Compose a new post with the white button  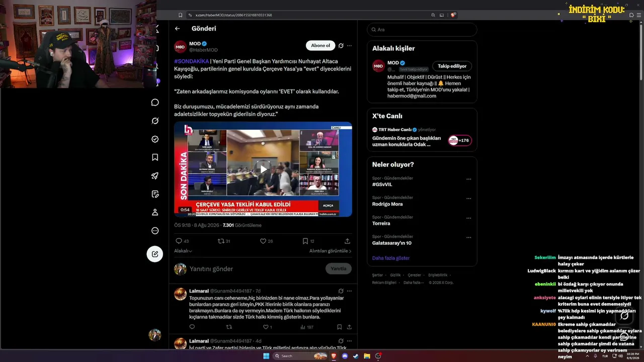[155, 254]
